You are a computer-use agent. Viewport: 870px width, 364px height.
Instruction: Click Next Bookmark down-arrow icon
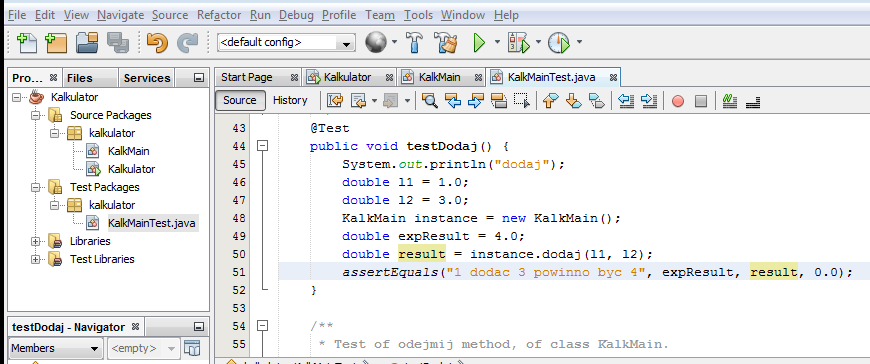(x=573, y=101)
